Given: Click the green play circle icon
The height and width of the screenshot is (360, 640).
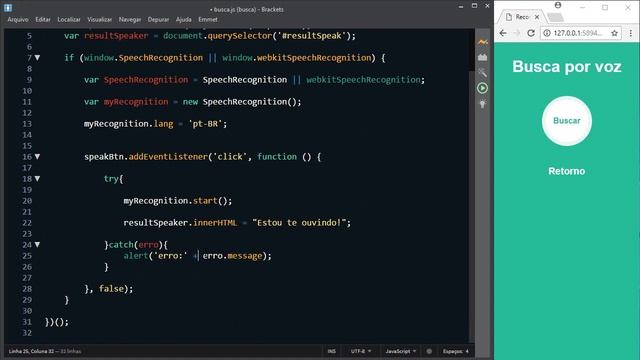Looking at the screenshot, I should (482, 88).
